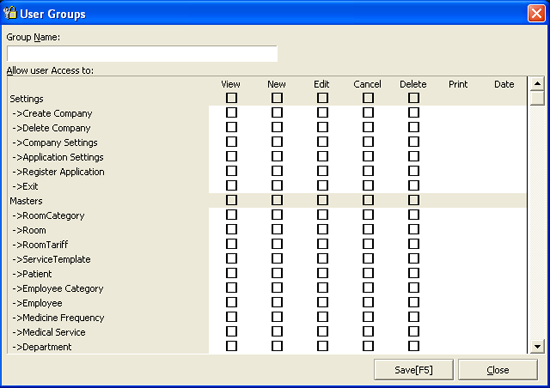The width and height of the screenshot is (550, 388).
Task: Select the ->Medicine Frequency row label
Action: click(x=58, y=318)
